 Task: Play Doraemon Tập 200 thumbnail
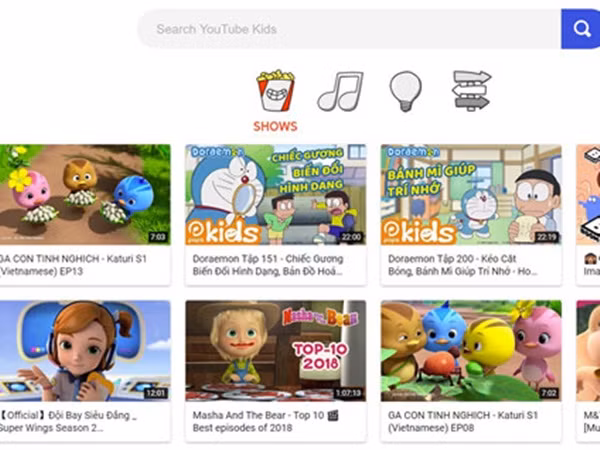coord(471,194)
